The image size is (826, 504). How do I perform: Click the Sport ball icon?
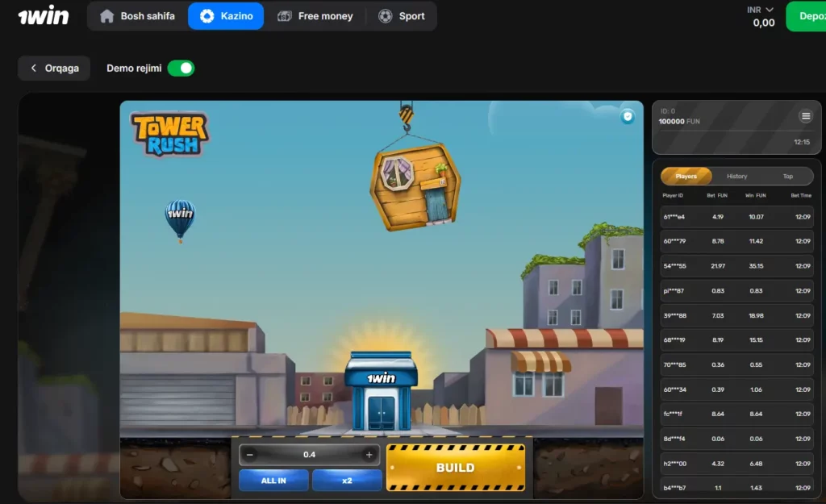pyautogui.click(x=383, y=16)
